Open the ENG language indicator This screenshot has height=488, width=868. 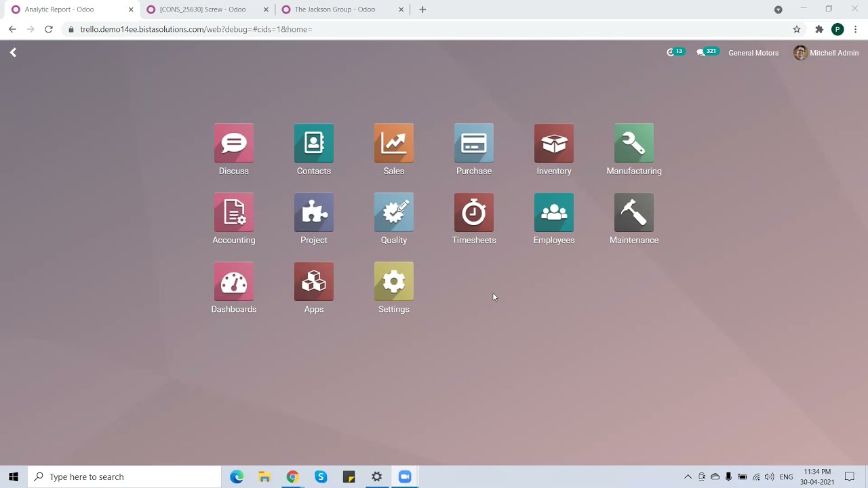pyautogui.click(x=787, y=477)
